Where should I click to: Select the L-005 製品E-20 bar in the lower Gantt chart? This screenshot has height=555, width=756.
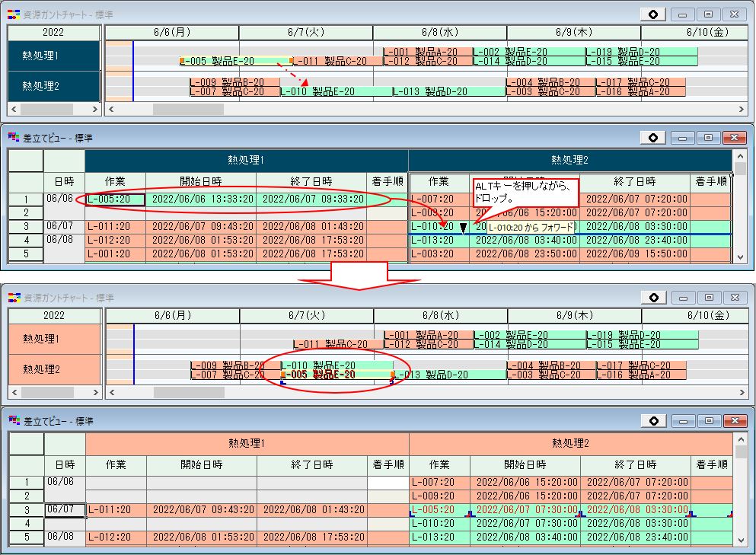pyautogui.click(x=337, y=375)
